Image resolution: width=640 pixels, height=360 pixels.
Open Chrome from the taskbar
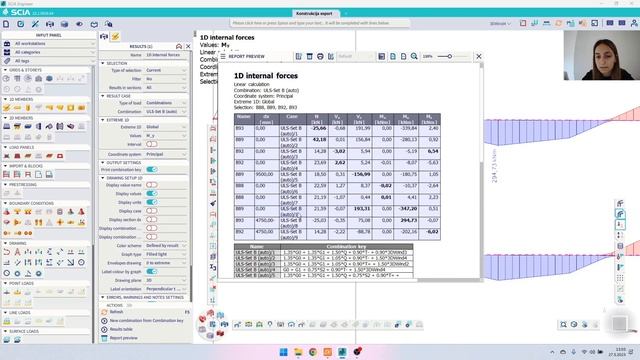coord(313,352)
